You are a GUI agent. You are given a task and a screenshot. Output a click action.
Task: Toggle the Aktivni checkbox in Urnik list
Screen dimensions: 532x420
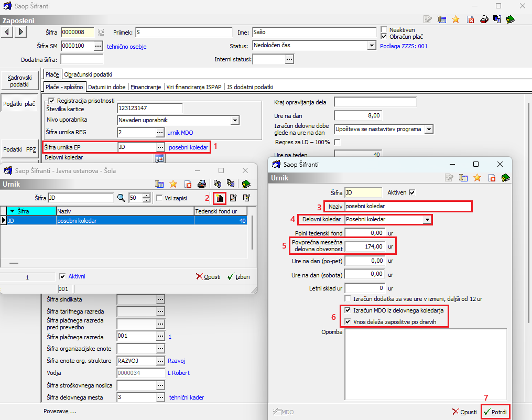click(x=62, y=276)
